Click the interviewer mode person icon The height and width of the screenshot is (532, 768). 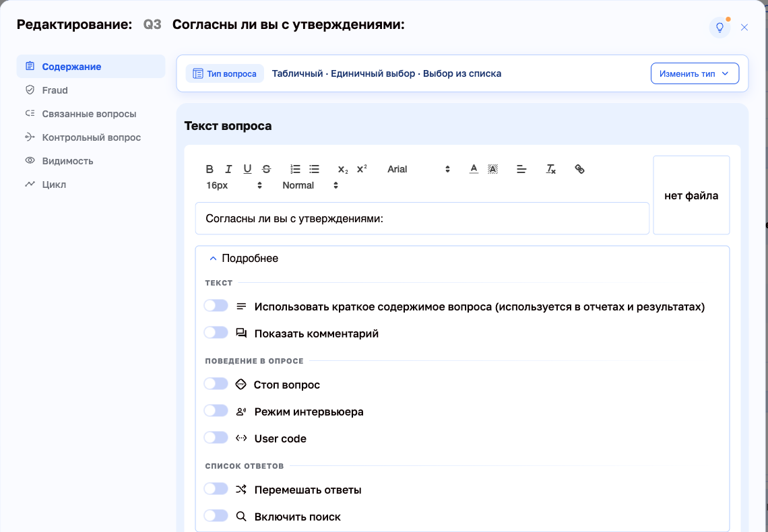click(241, 411)
